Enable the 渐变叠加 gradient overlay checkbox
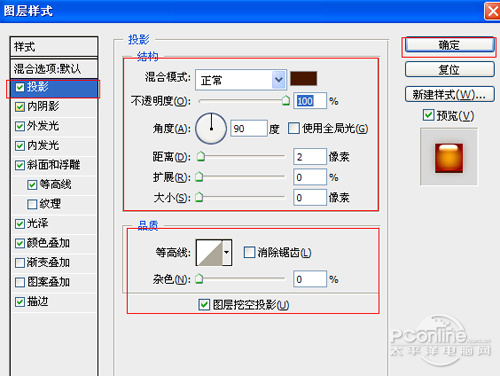This screenshot has width=500, height=376. point(20,263)
